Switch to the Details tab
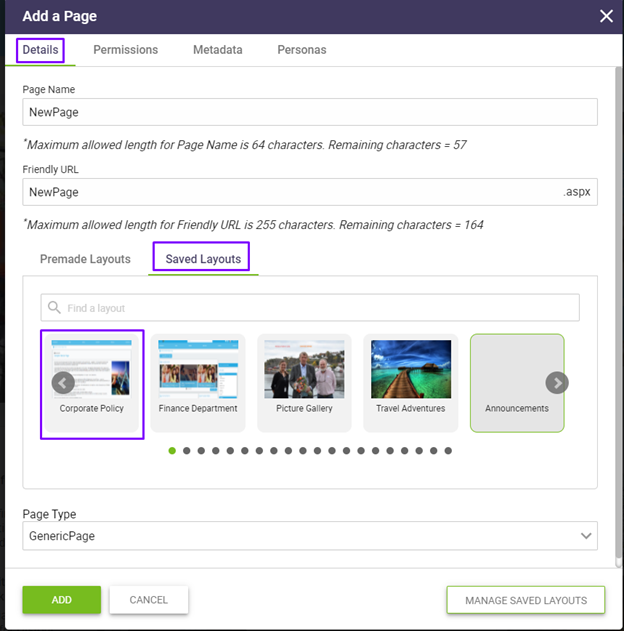Screen dimensions: 624x631 click(x=41, y=50)
